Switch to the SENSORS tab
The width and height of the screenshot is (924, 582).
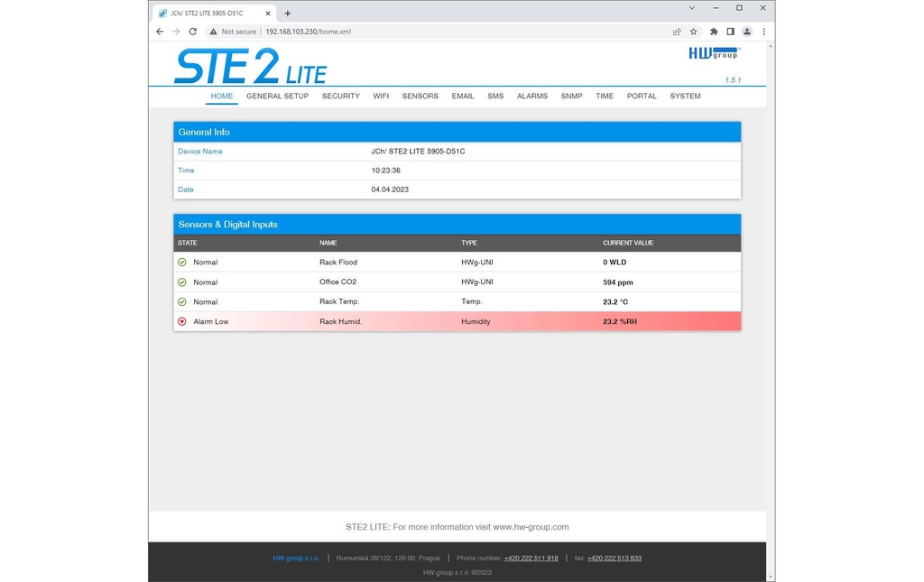pos(420,96)
